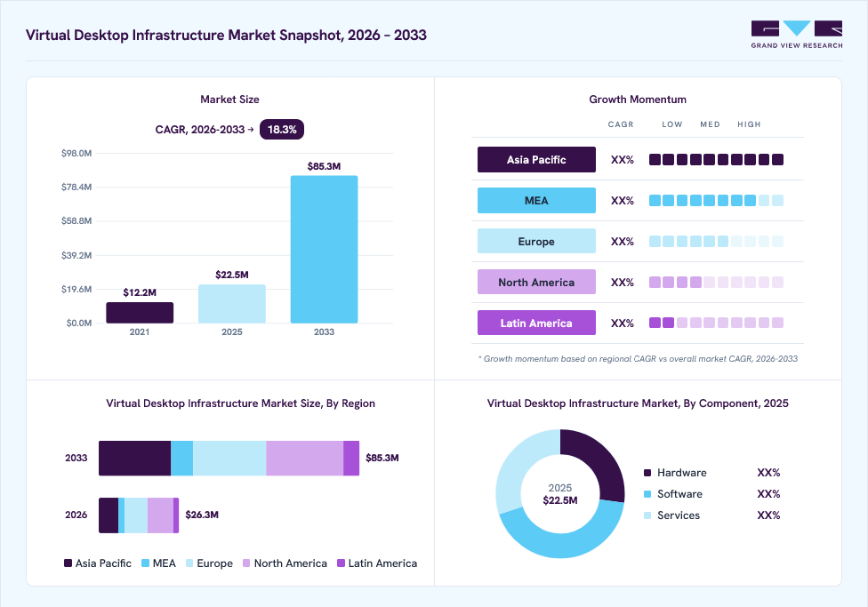Click the North America segment in 2026 bar
Screen dimensions: 868x607
point(161,515)
